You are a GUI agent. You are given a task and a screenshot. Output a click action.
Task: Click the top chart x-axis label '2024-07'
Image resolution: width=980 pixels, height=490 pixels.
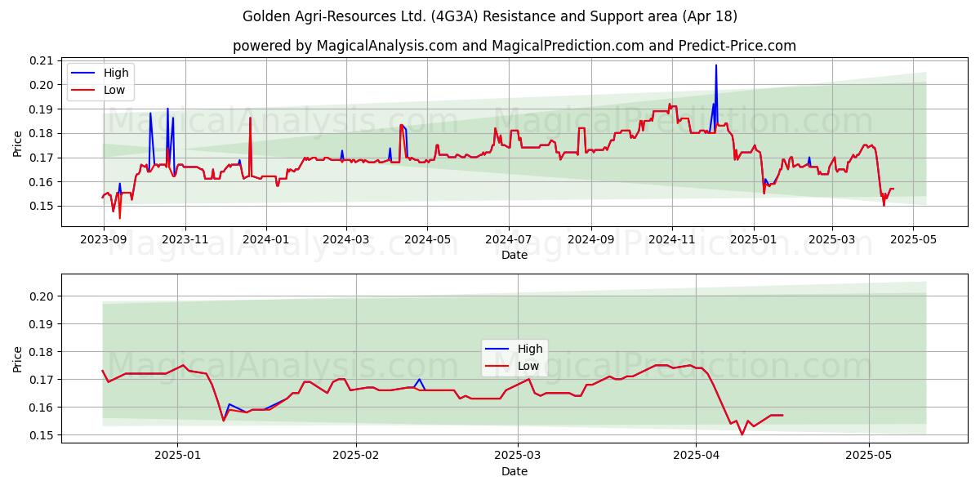coord(509,241)
